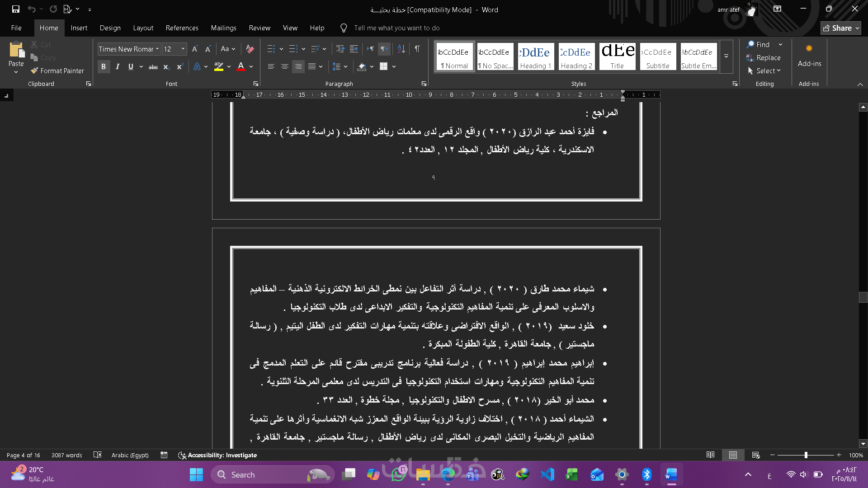Open the Layout ribbon tab
This screenshot has height=488, width=868.
click(143, 28)
